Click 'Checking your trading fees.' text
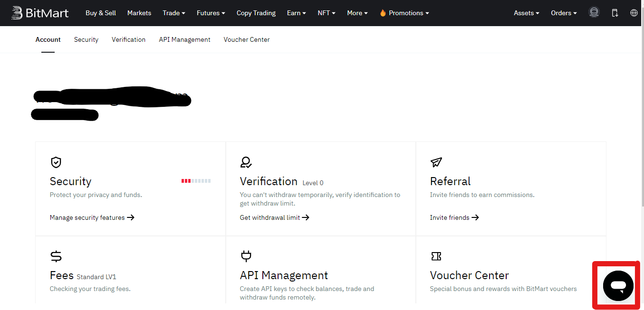Screen dimensions: 644x310 (x=90, y=289)
